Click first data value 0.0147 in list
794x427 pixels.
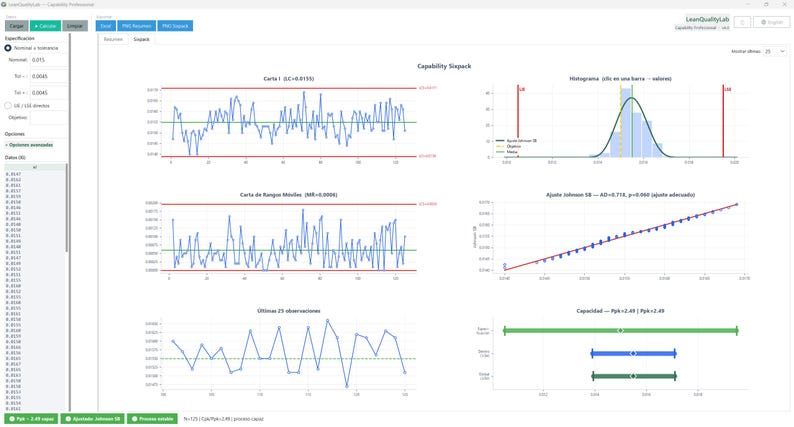click(13, 174)
